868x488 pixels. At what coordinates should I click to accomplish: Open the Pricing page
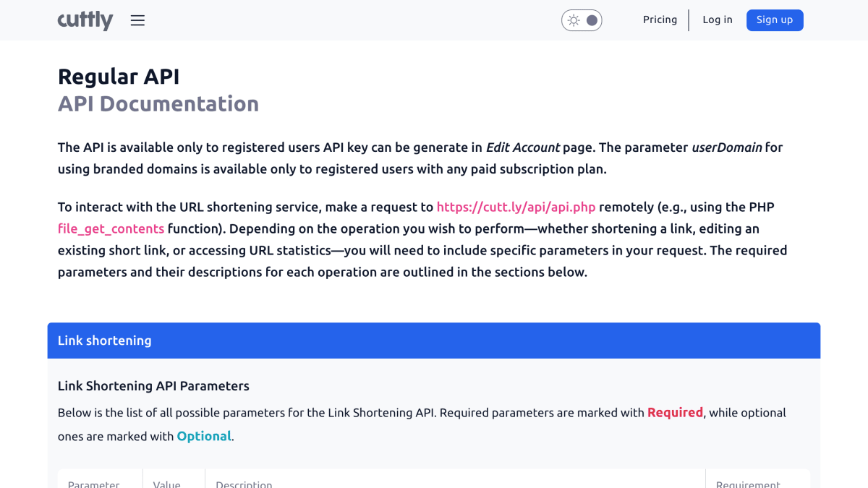pos(660,20)
